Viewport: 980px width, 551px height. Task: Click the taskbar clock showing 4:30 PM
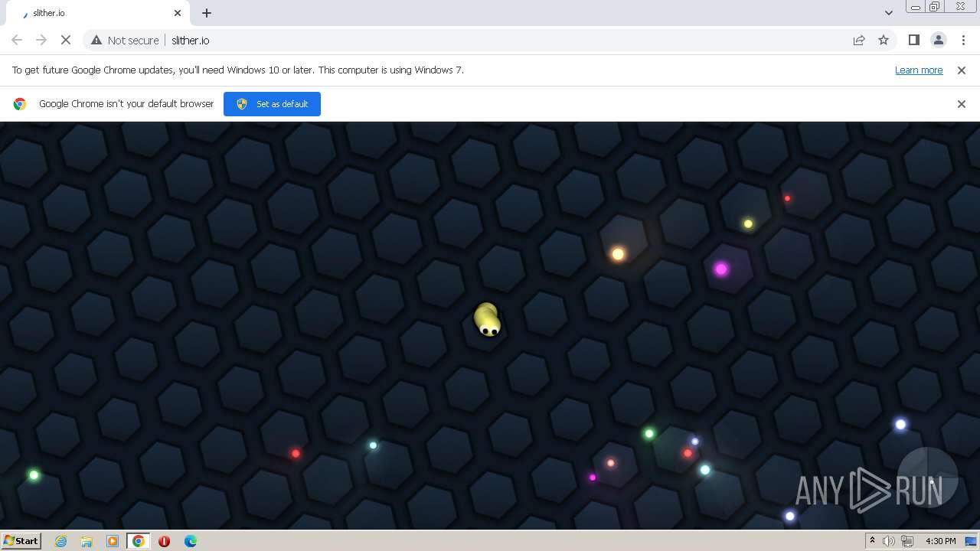click(x=940, y=541)
